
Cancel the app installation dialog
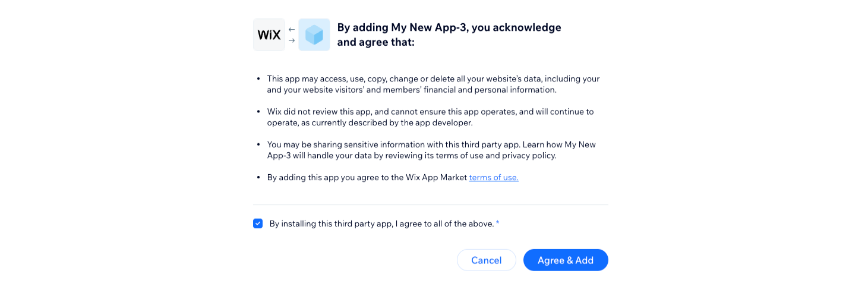pos(486,260)
